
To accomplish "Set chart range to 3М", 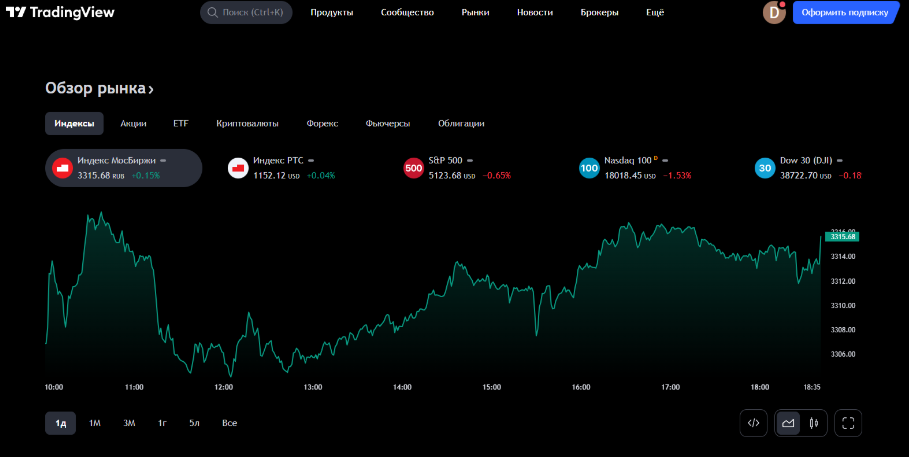I will pos(129,423).
